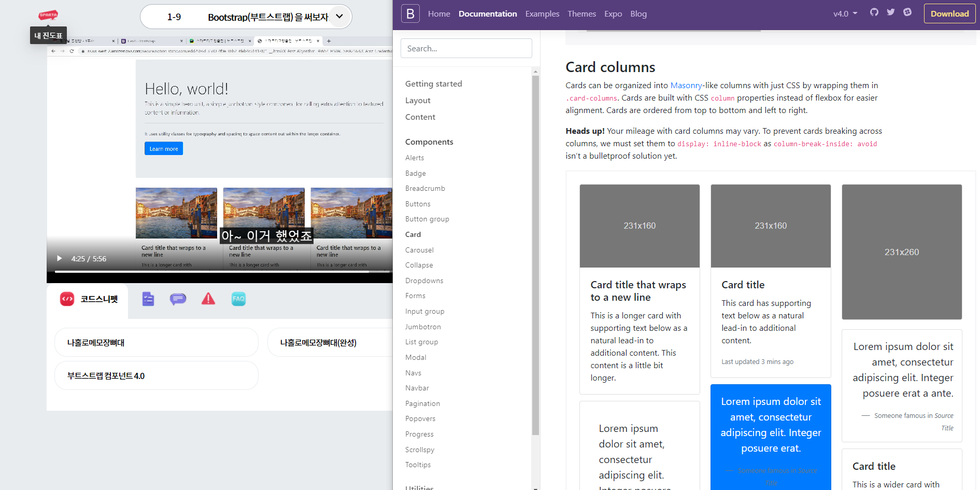Image resolution: width=980 pixels, height=490 pixels.
Task: Open 나홀로메모장뼈대 snippet
Action: point(157,342)
